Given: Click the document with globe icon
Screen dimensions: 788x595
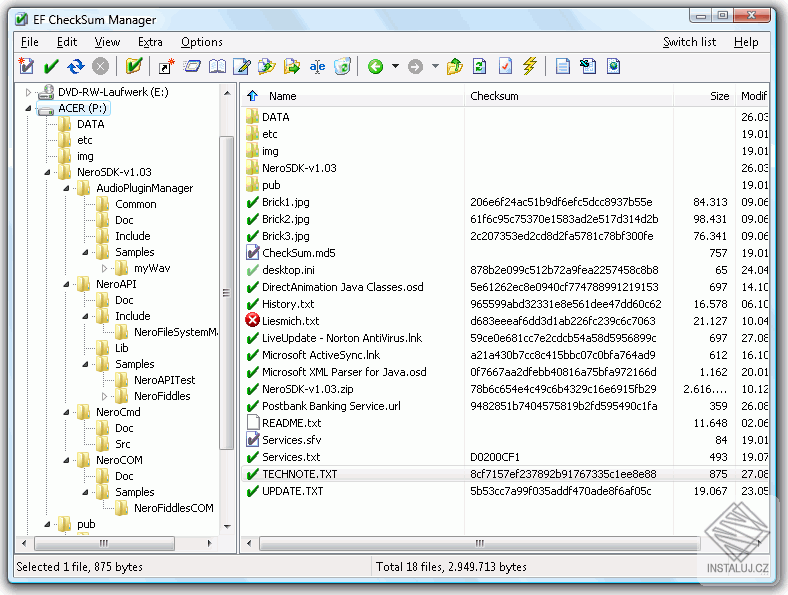Looking at the screenshot, I should (x=614, y=66).
